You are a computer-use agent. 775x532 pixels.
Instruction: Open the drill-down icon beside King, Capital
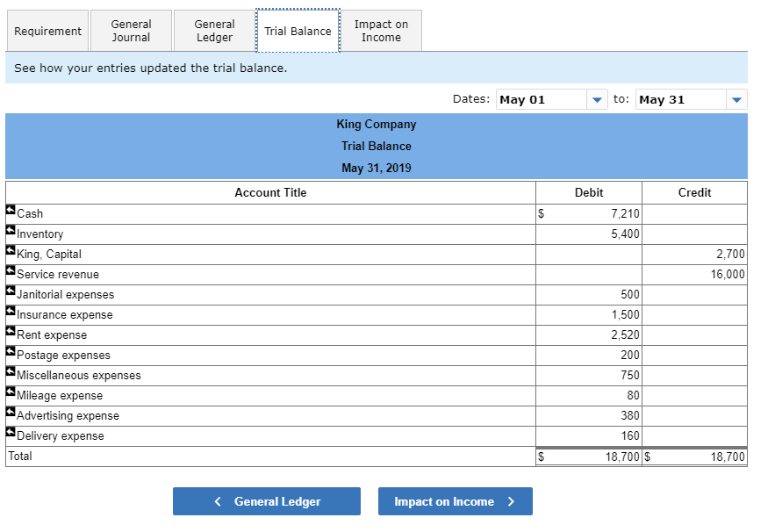click(x=11, y=249)
